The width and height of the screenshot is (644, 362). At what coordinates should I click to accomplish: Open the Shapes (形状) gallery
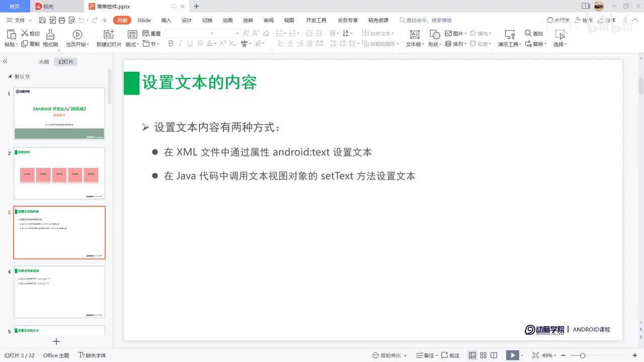tap(435, 38)
